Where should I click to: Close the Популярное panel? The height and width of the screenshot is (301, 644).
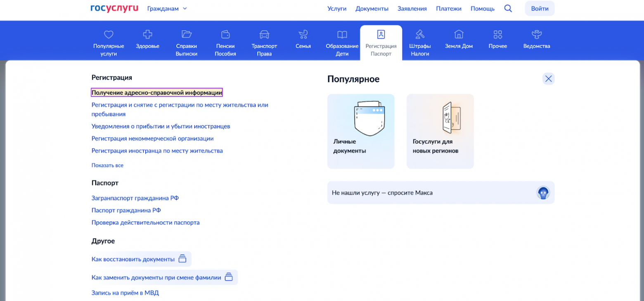click(548, 78)
